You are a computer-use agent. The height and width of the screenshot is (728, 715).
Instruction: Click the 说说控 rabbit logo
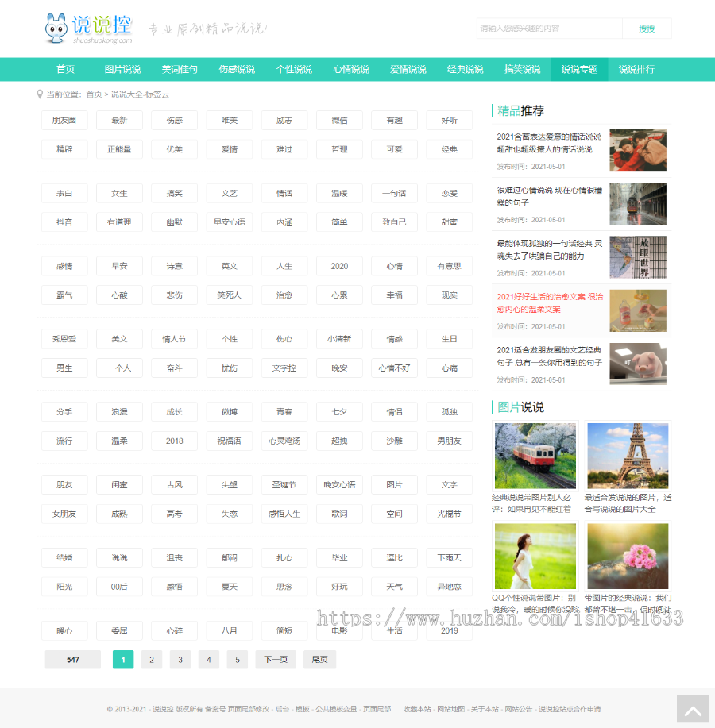pos(88,29)
